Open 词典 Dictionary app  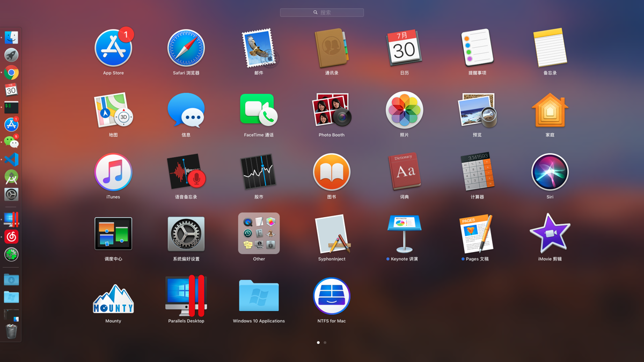404,172
